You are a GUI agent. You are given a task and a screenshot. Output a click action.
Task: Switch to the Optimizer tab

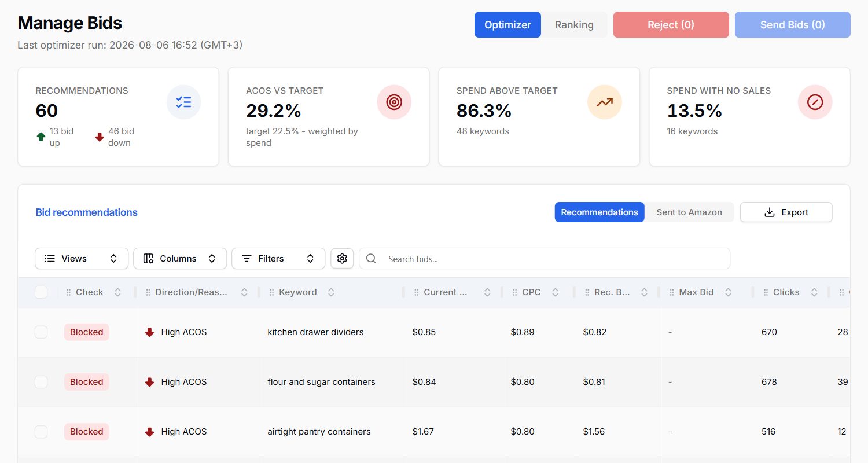507,25
